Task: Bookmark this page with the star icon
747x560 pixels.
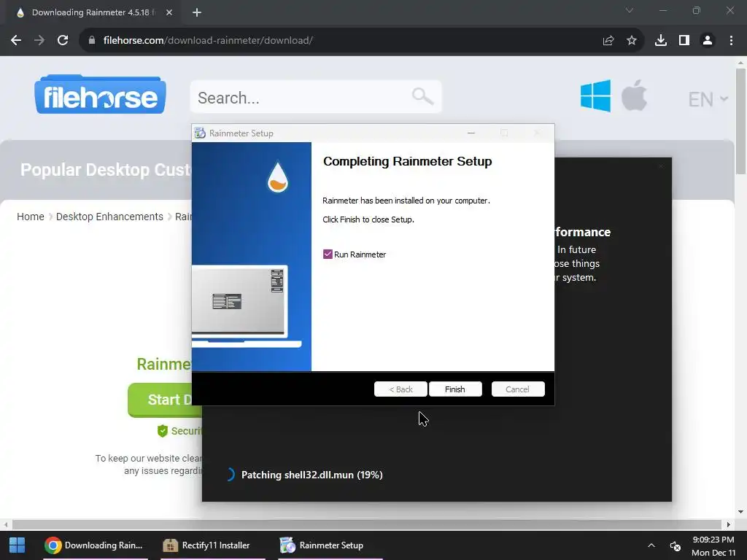Action: pos(632,41)
